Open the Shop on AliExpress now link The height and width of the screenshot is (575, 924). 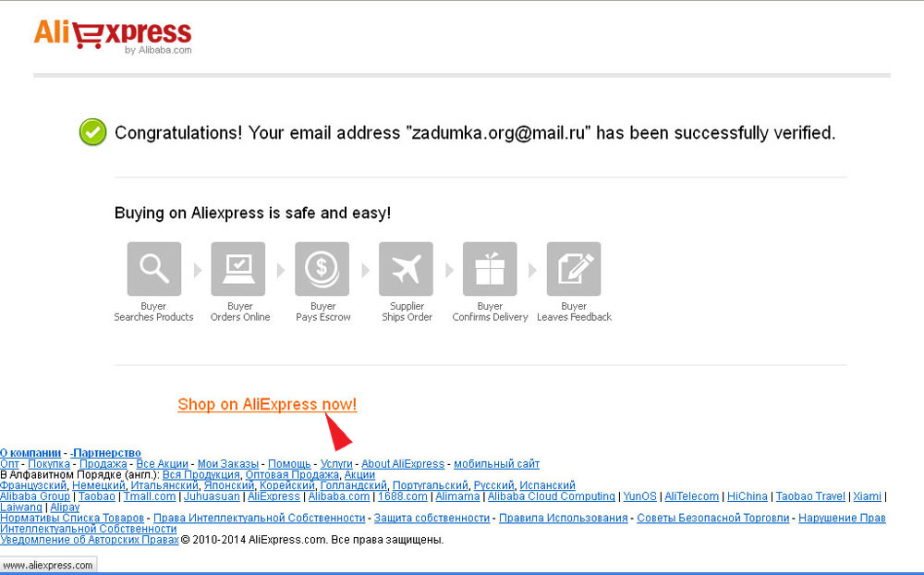(x=267, y=405)
